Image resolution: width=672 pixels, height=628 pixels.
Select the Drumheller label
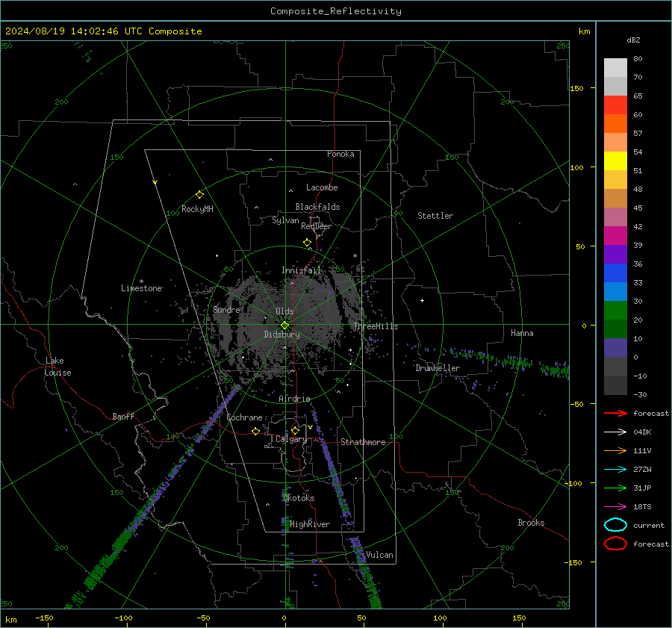[x=438, y=368]
